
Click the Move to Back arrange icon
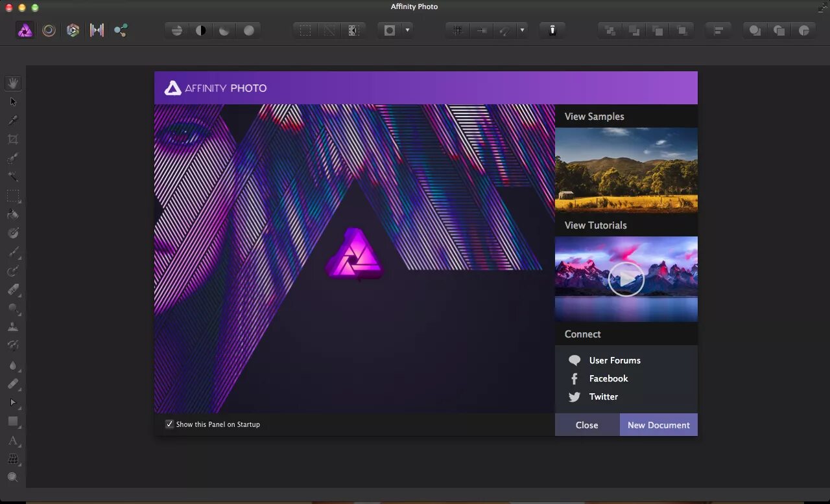[610, 30]
